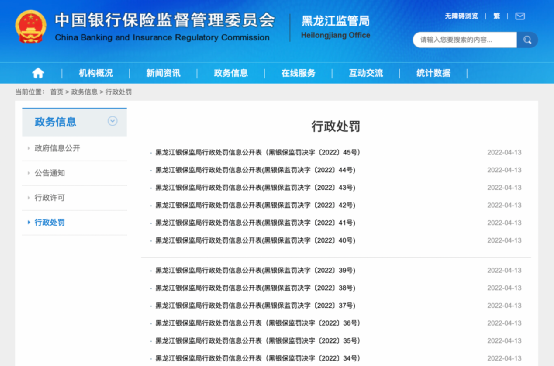Click 行政处罚 in breadcrumb

click(x=118, y=92)
